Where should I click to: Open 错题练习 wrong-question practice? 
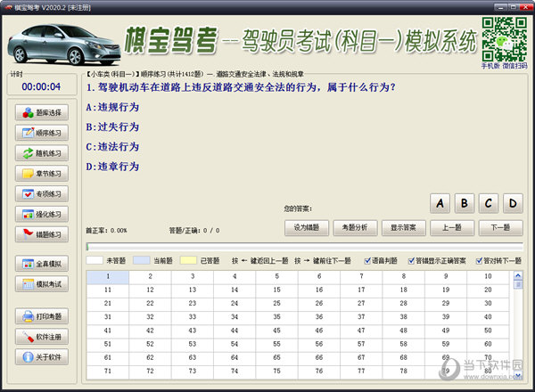point(42,234)
